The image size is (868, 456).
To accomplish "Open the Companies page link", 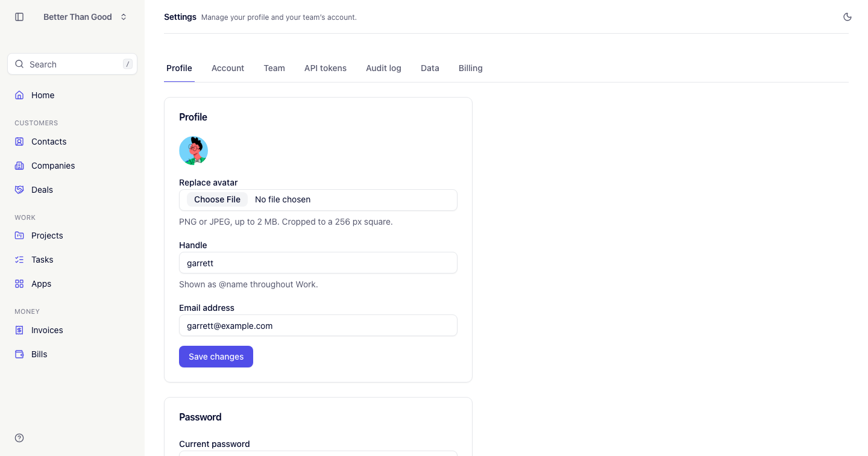I will coord(72,166).
